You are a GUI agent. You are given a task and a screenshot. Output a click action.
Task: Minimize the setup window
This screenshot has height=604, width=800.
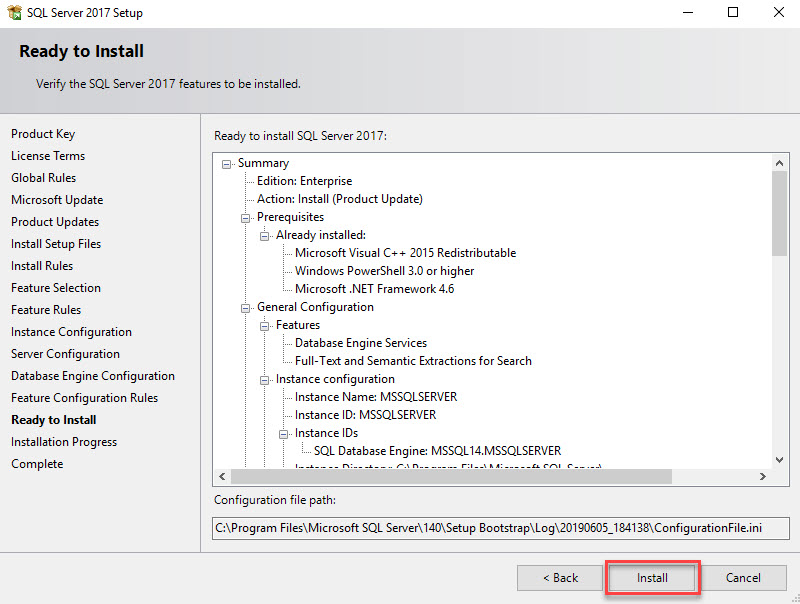tap(688, 12)
